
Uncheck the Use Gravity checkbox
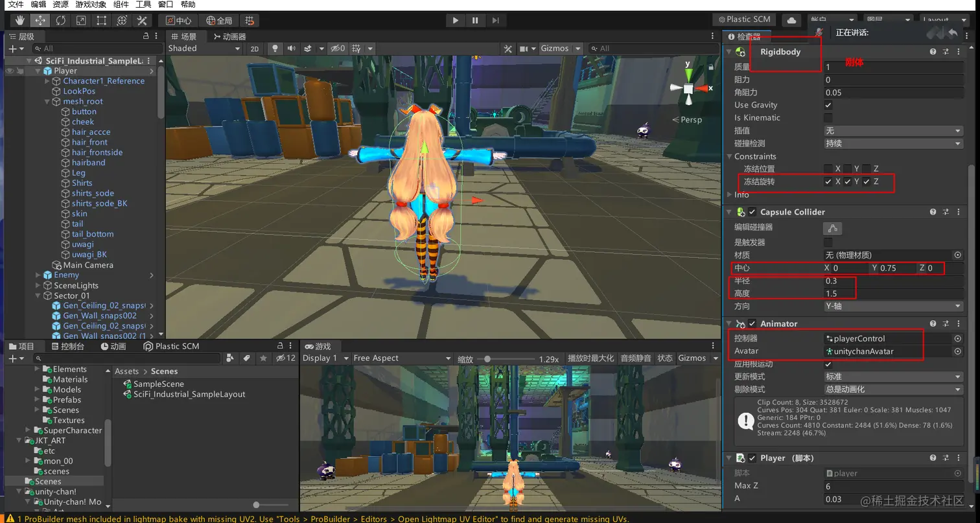tap(828, 105)
